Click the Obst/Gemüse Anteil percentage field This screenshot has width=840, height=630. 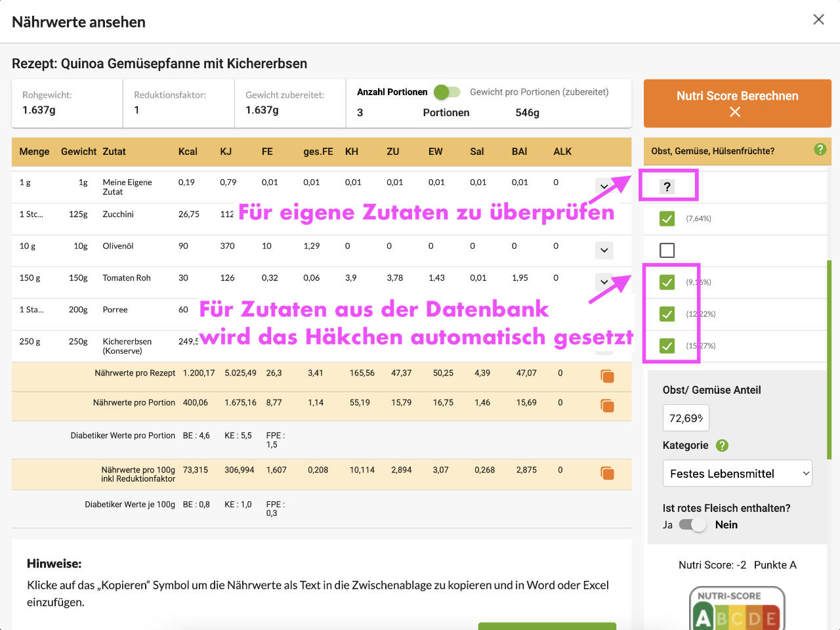click(685, 417)
